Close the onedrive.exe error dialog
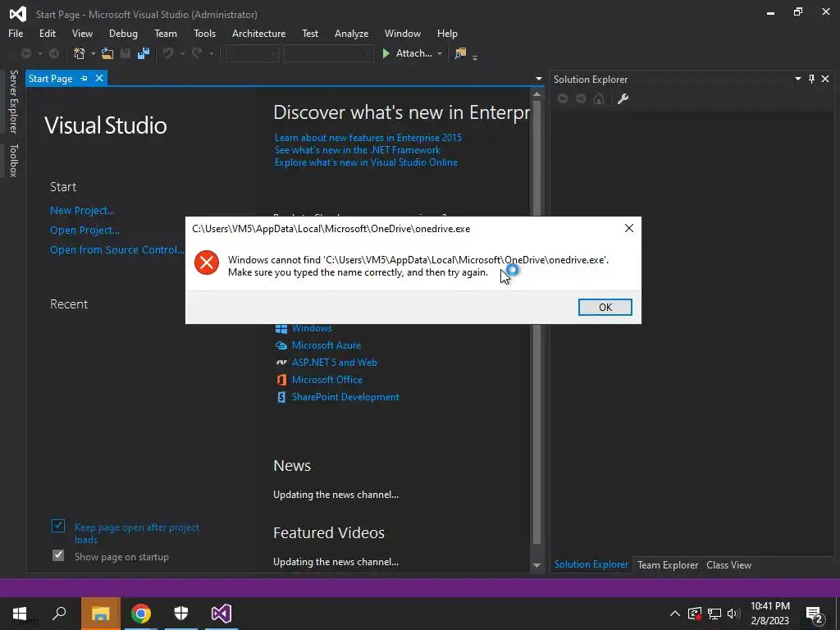 [x=629, y=228]
